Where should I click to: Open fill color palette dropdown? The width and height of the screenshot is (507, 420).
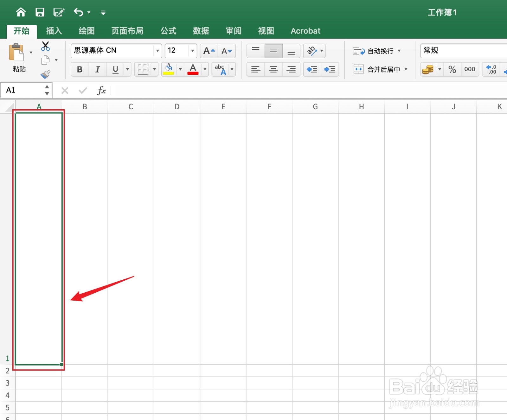(x=180, y=69)
